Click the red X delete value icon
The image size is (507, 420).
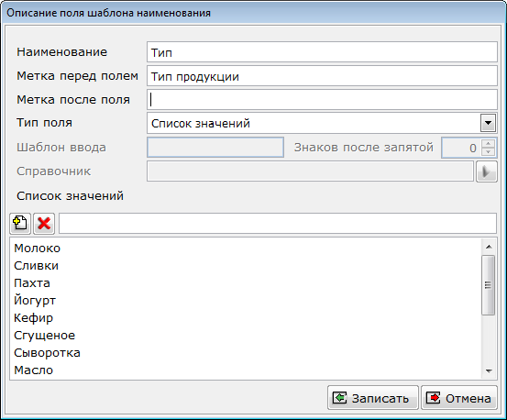tap(44, 223)
